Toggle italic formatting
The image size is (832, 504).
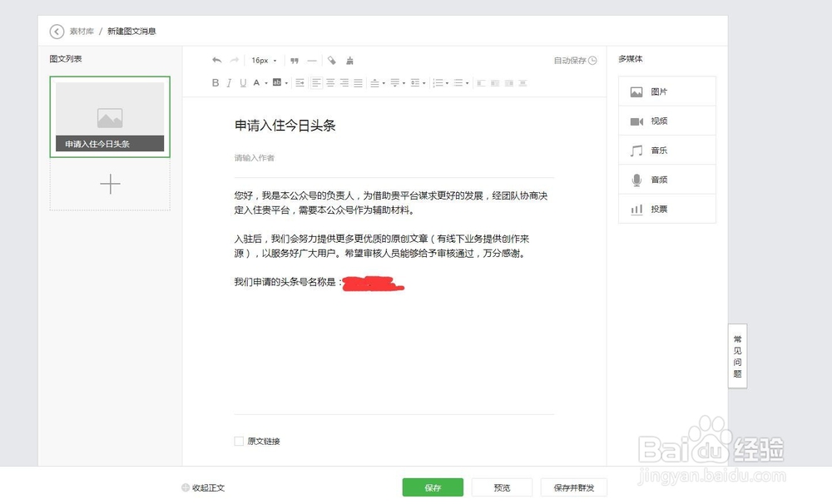tap(230, 83)
